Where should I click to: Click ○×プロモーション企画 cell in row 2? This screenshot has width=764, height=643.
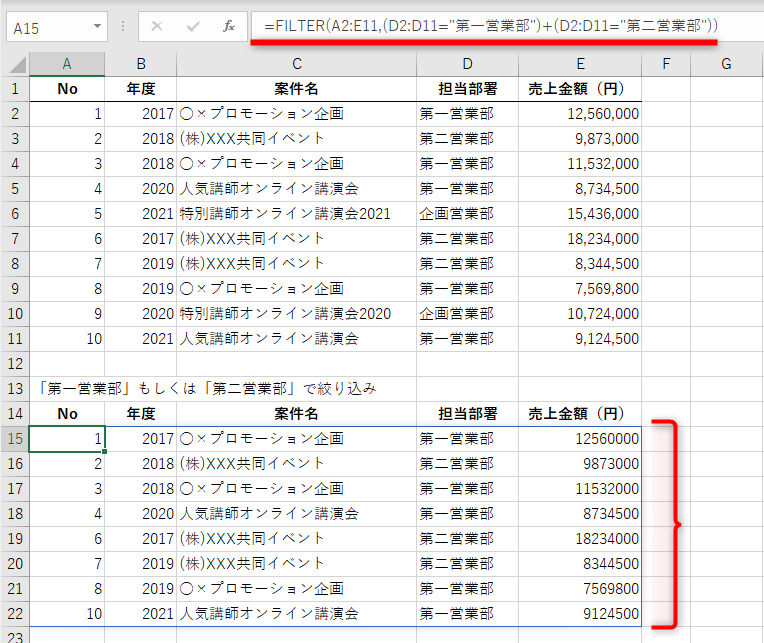tap(297, 114)
